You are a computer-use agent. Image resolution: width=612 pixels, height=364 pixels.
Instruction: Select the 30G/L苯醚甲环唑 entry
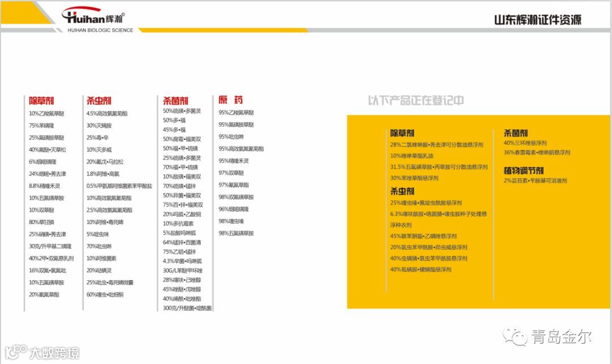pyautogui.click(x=182, y=271)
